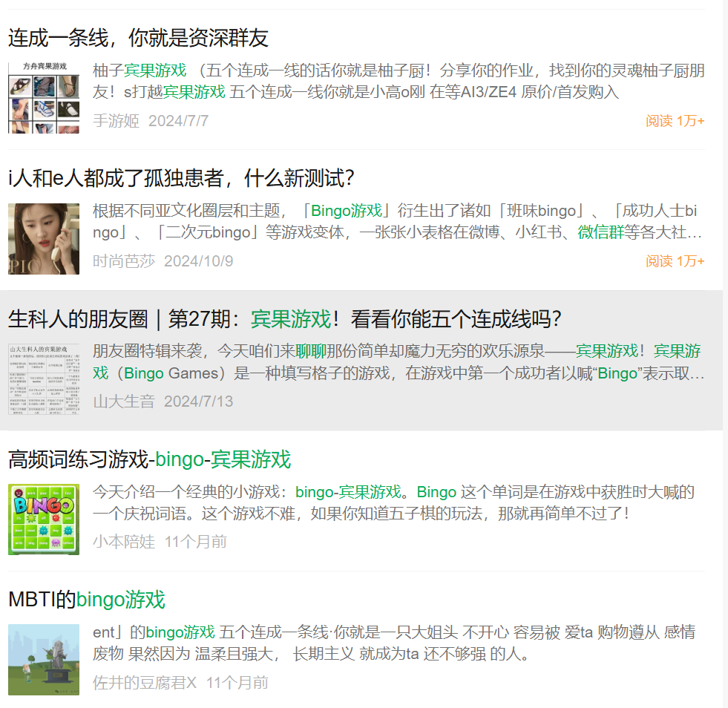Click the snippet starting with ent」的bingo游戏
Screen dimensions: 728x708
click(394, 643)
